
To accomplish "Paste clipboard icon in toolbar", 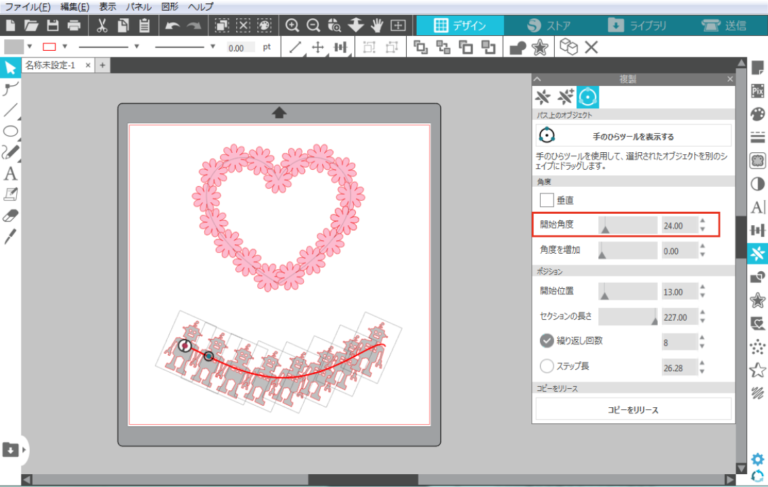I will point(144,25).
